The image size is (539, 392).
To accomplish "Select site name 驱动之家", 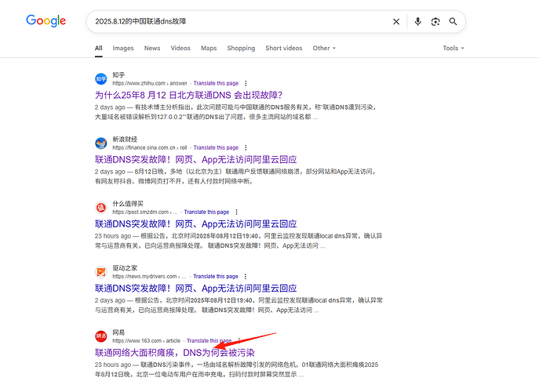I will (125, 268).
